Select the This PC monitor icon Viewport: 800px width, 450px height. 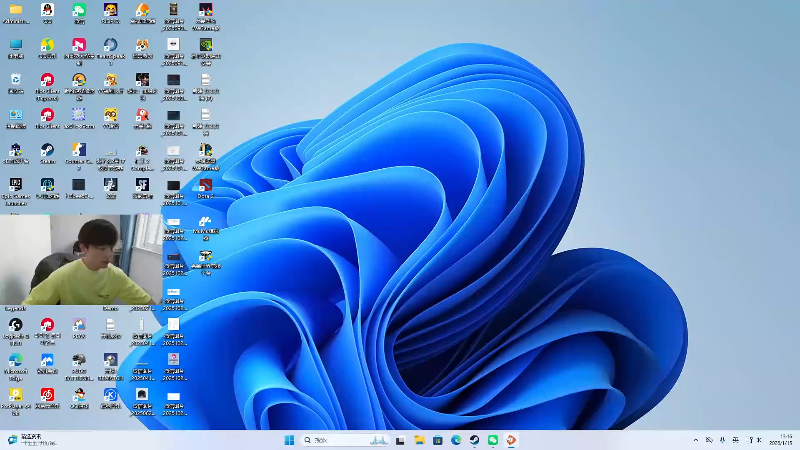pyautogui.click(x=16, y=45)
